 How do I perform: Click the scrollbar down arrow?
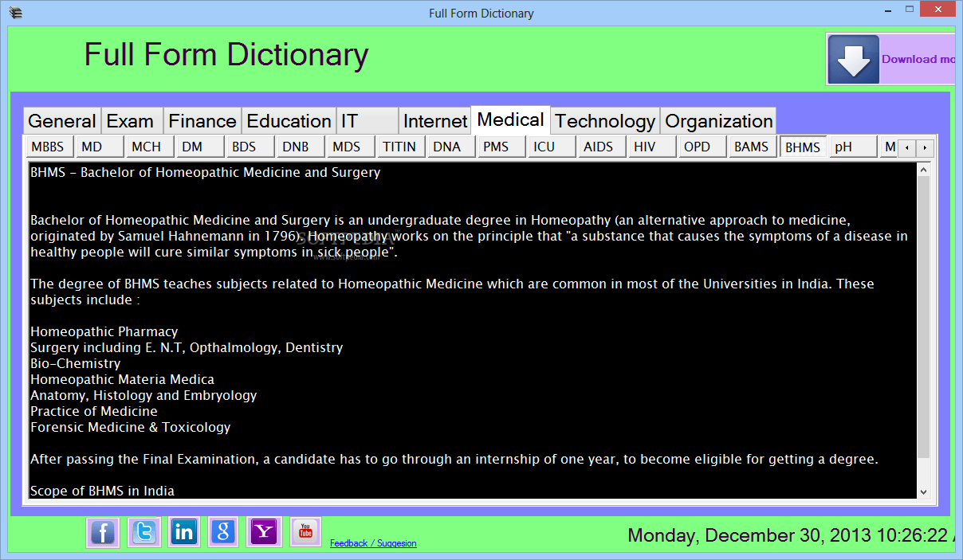pyautogui.click(x=923, y=492)
